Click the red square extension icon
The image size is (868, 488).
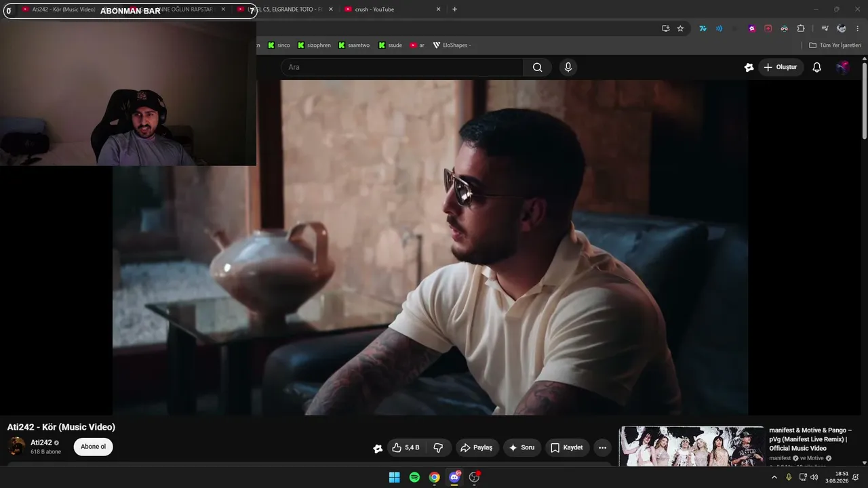[x=768, y=28]
